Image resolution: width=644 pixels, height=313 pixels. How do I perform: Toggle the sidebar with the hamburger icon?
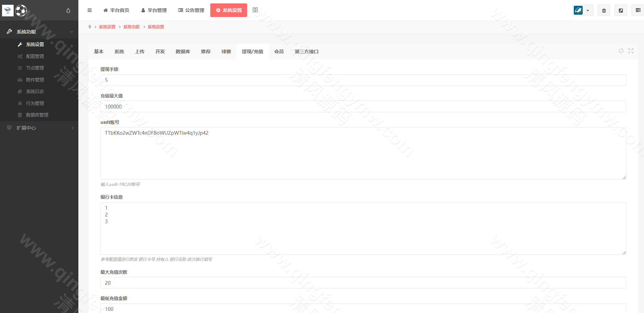(x=90, y=10)
